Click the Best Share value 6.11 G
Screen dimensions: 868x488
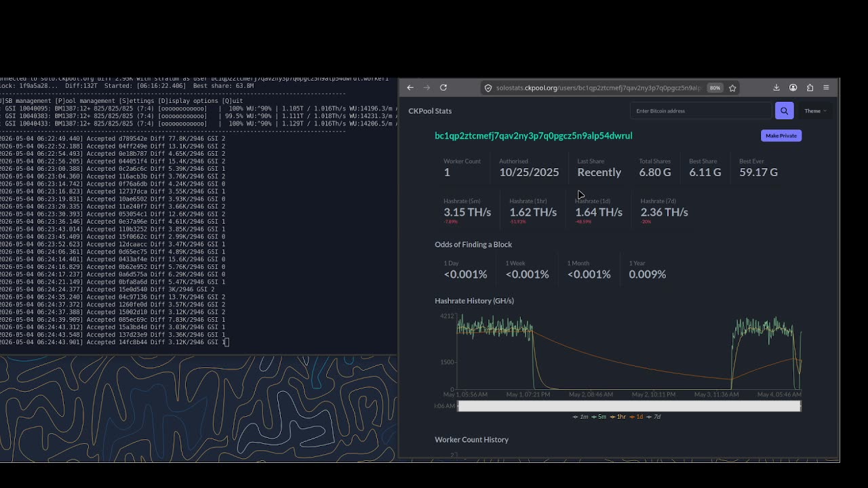[x=705, y=172]
